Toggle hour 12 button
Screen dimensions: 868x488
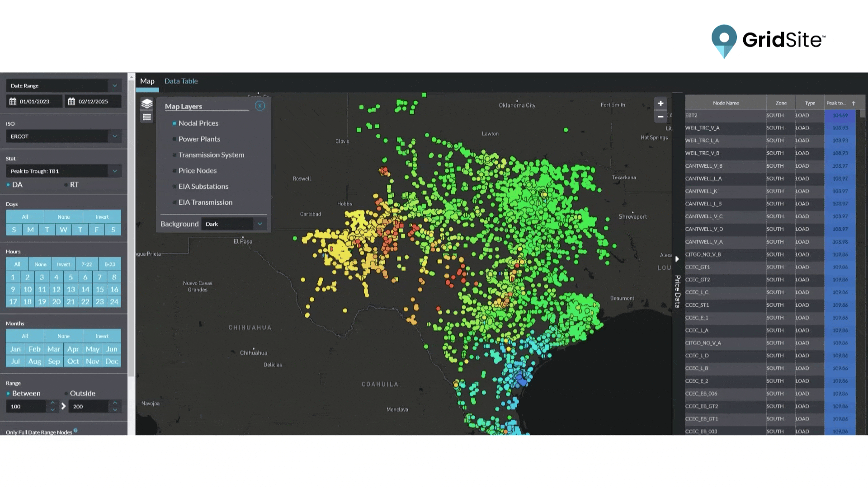point(57,289)
